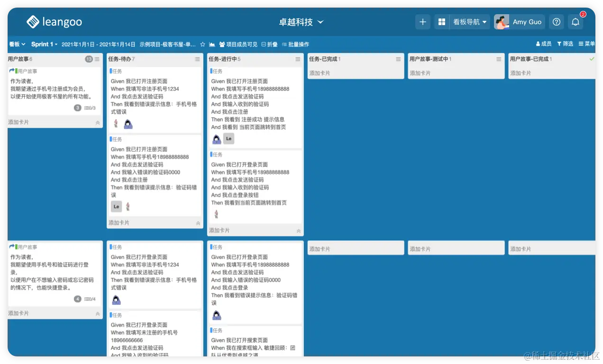Expand the 看板 view dropdown

pyautogui.click(x=17, y=44)
